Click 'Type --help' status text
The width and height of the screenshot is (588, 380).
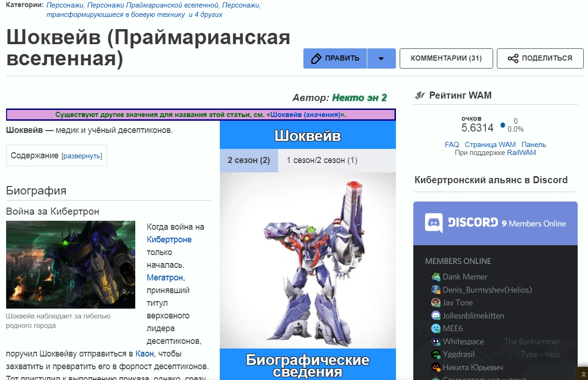coord(541,354)
